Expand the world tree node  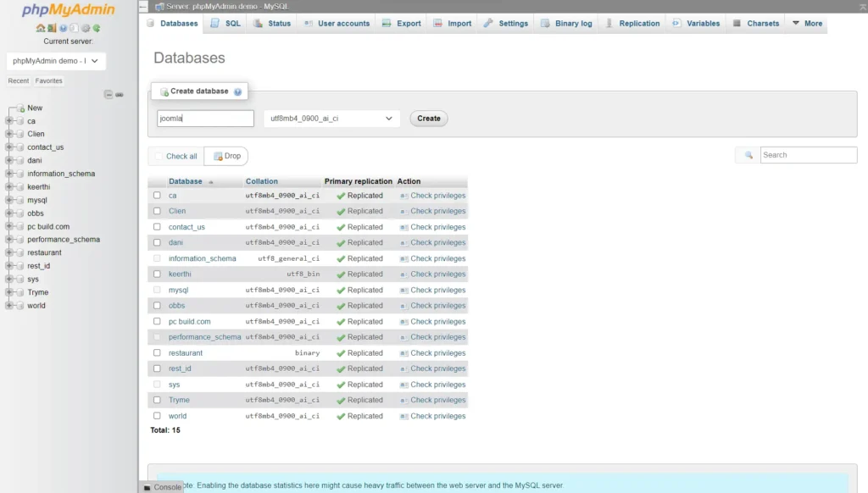pyautogui.click(x=8, y=306)
